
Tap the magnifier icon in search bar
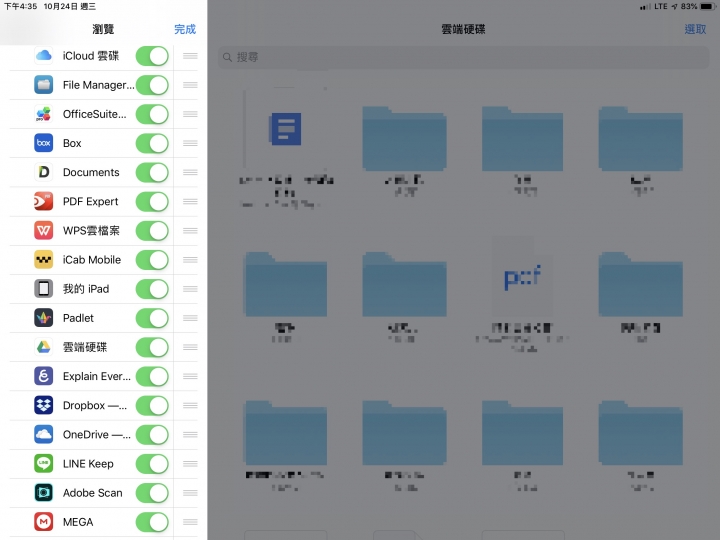click(x=227, y=57)
